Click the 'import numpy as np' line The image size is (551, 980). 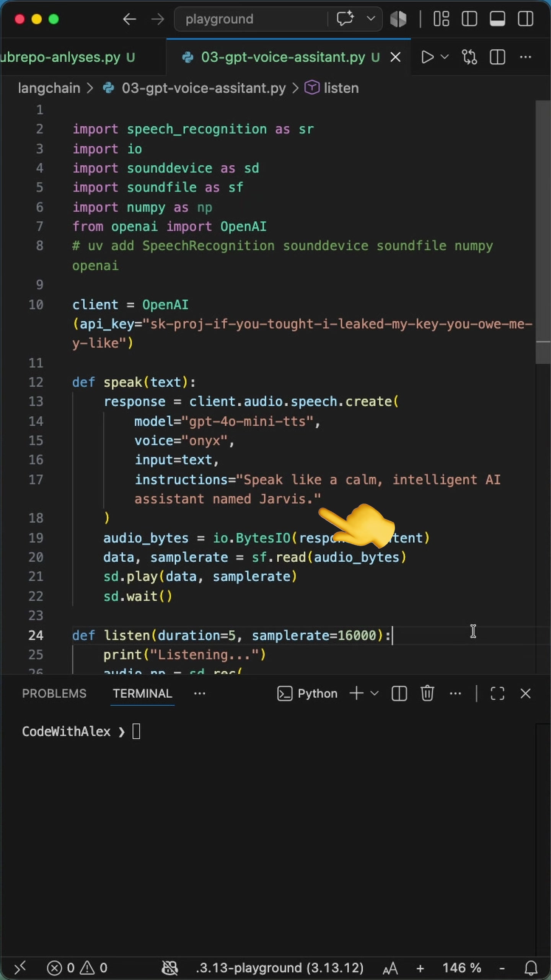click(x=142, y=207)
